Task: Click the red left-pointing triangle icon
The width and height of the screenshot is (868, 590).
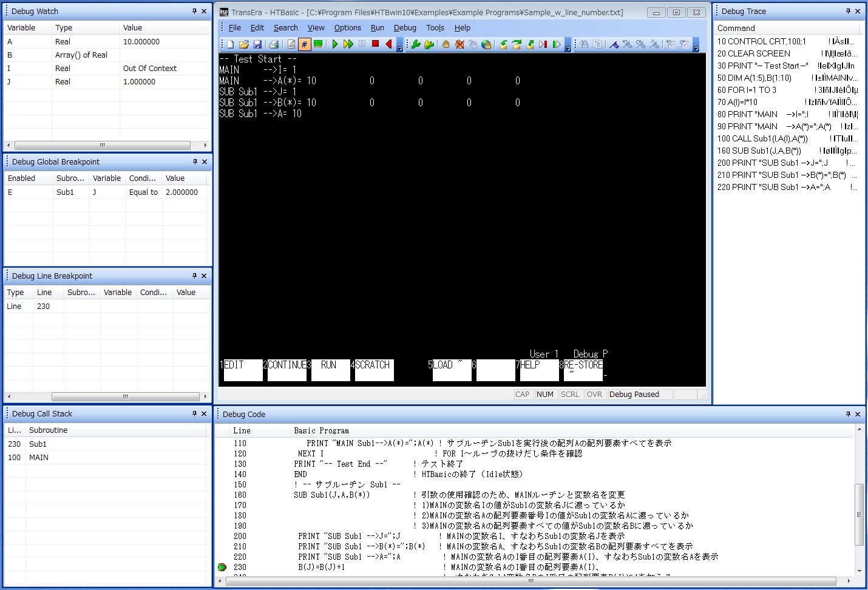Action: click(389, 44)
